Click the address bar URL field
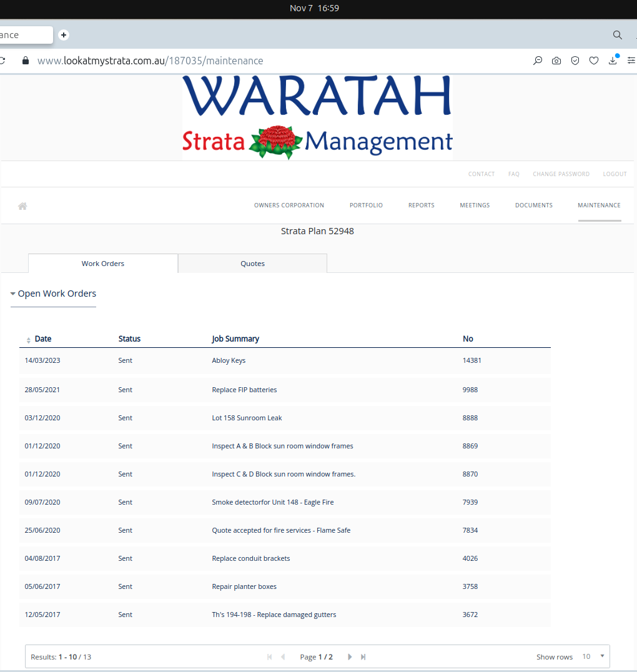Image resolution: width=637 pixels, height=672 pixels. 150,61
